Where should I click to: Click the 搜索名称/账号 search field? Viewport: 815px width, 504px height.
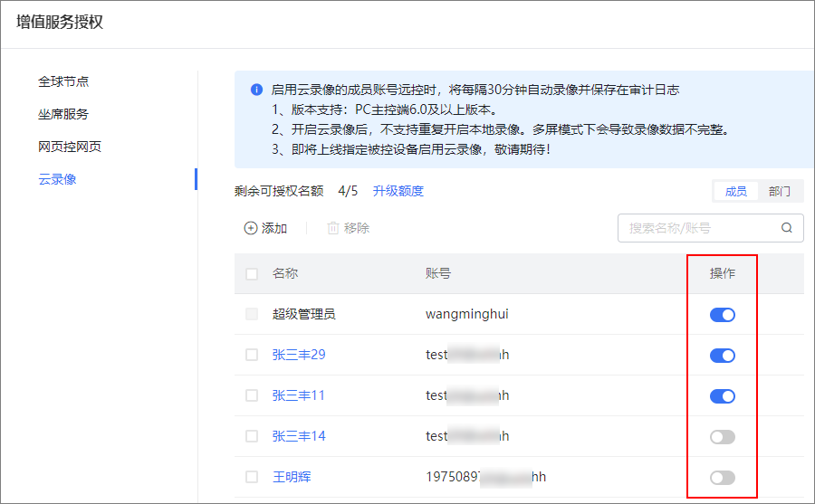tap(697, 228)
